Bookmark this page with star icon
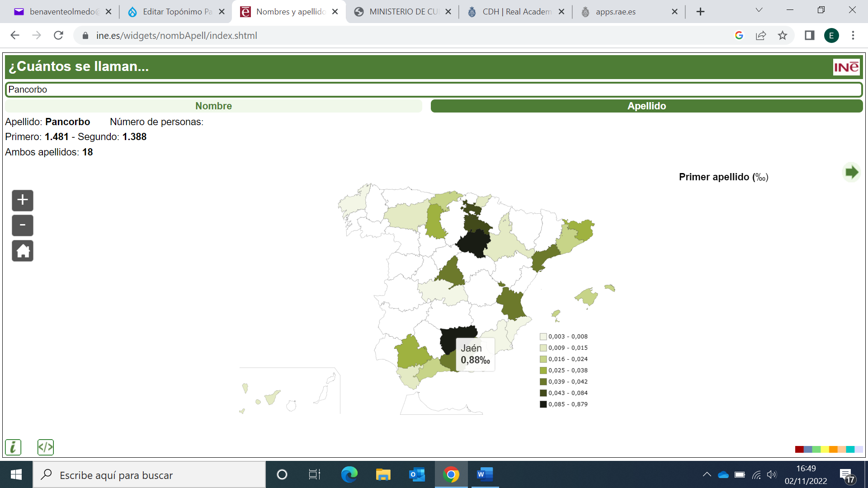 [x=783, y=36]
